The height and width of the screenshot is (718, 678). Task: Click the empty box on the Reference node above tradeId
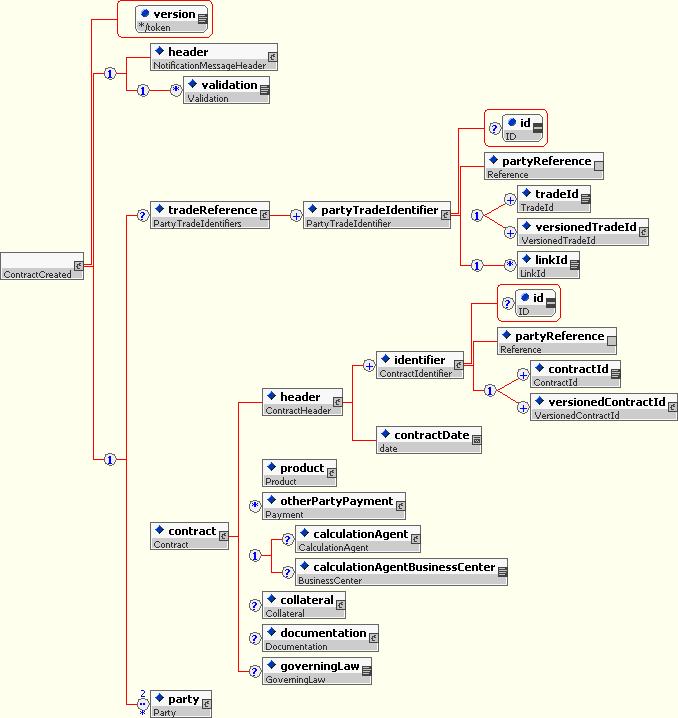coord(598,164)
